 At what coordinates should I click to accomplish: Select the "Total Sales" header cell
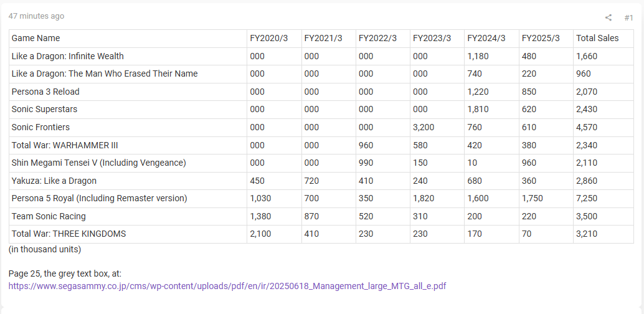click(604, 38)
